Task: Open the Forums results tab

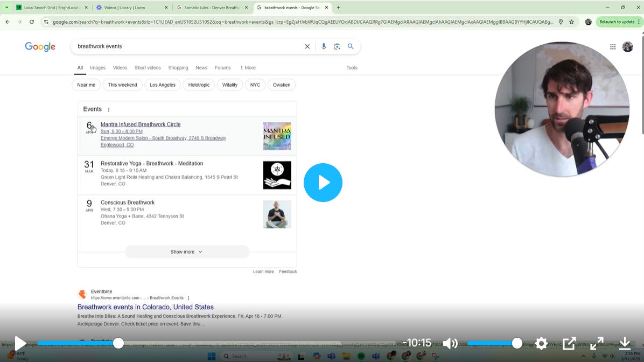Action: pyautogui.click(x=222, y=68)
